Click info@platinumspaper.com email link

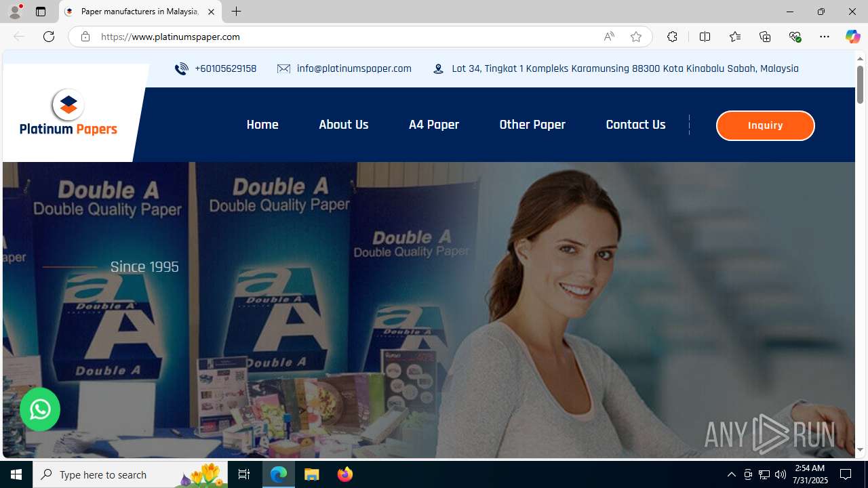click(x=354, y=68)
